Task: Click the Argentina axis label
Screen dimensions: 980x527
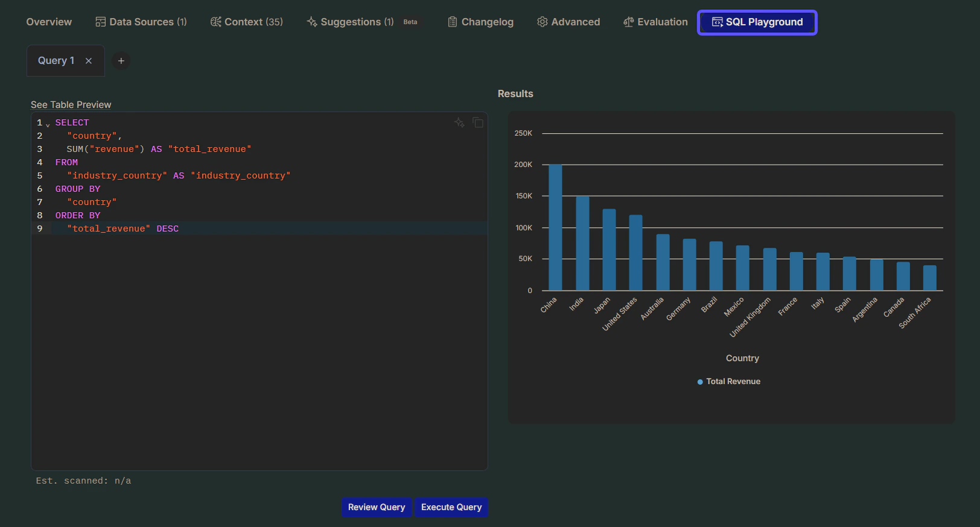Action: [864, 310]
